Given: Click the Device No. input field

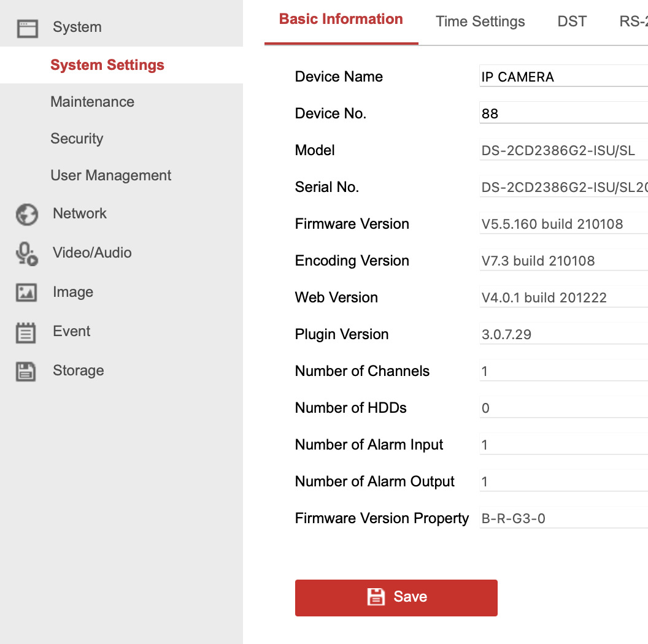Looking at the screenshot, I should click(563, 113).
